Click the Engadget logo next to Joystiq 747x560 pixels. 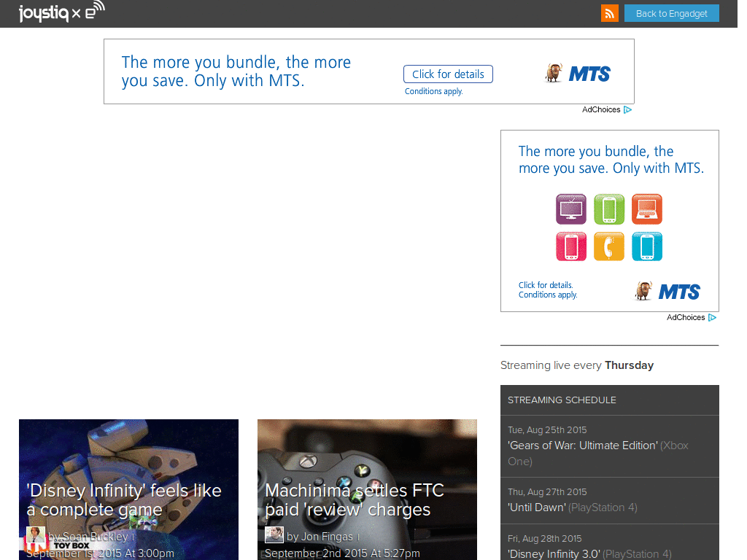tap(95, 10)
